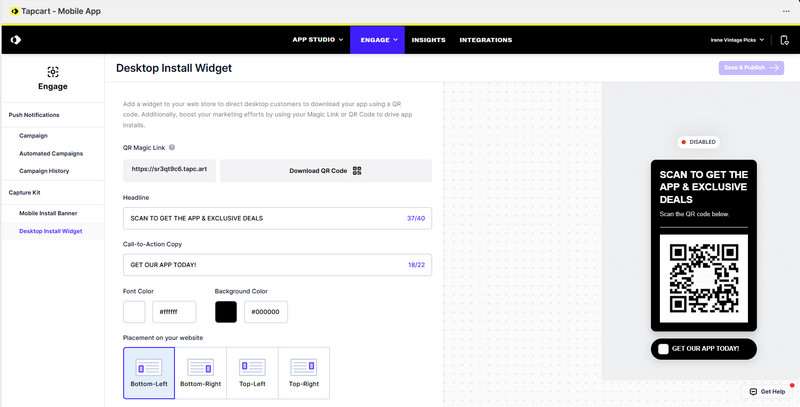Viewport: 800px width, 407px height.
Task: Click the Tapcart logo in the black header
Action: [x=16, y=40]
